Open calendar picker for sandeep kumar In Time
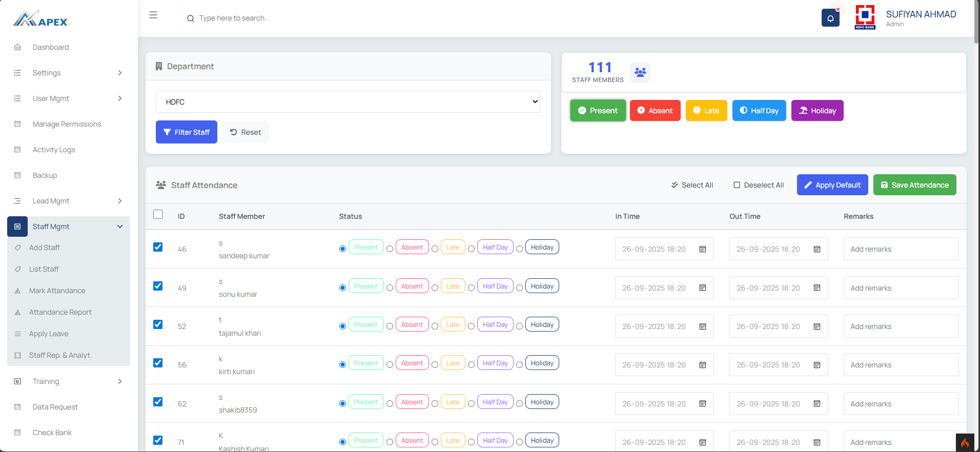This screenshot has width=980, height=452. point(703,249)
